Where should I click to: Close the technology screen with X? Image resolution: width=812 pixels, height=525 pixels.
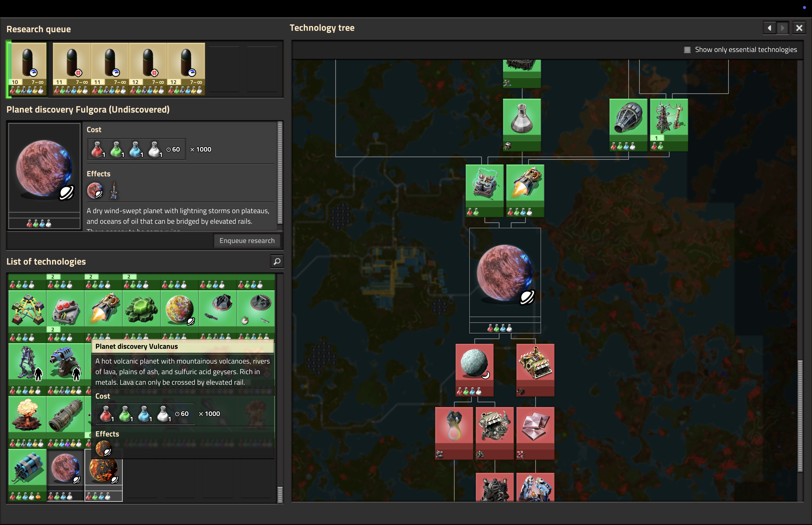[799, 28]
